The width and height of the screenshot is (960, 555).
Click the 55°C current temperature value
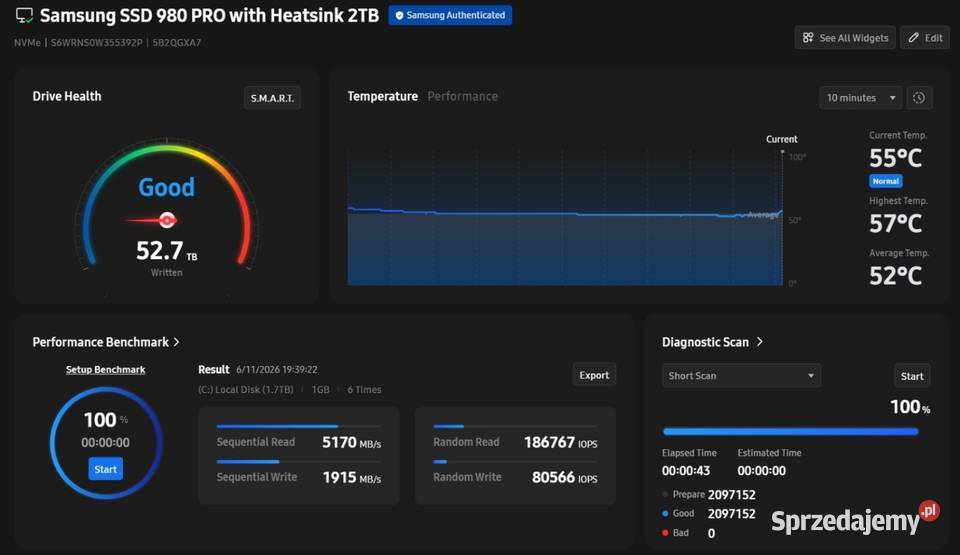coord(895,158)
